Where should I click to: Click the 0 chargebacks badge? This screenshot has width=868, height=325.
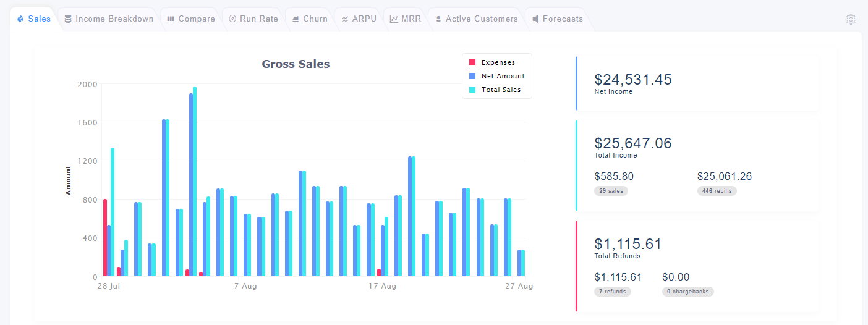click(x=688, y=292)
